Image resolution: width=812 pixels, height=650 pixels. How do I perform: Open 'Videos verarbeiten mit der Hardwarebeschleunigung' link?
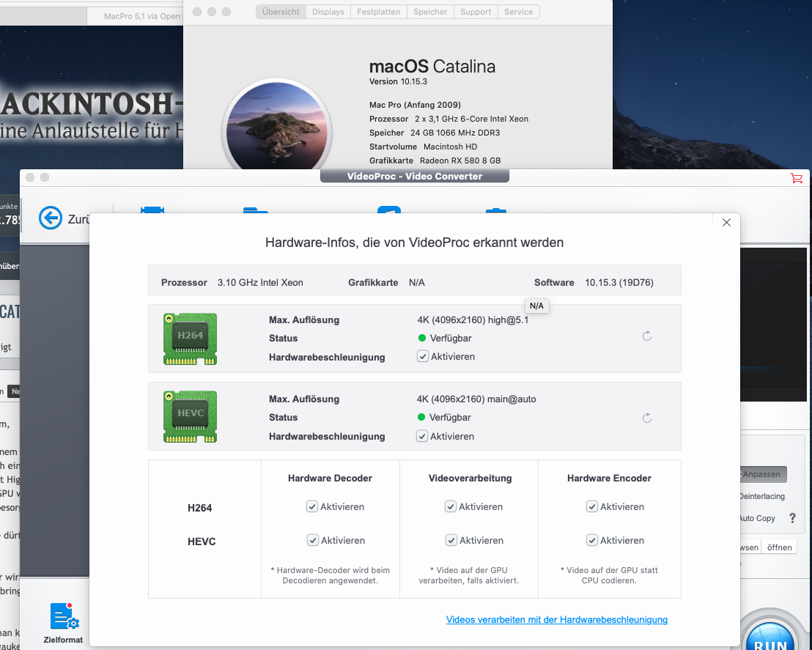pyautogui.click(x=557, y=619)
